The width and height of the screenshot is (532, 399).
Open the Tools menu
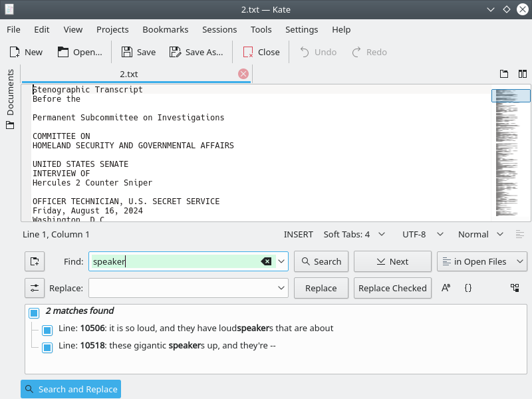click(261, 29)
